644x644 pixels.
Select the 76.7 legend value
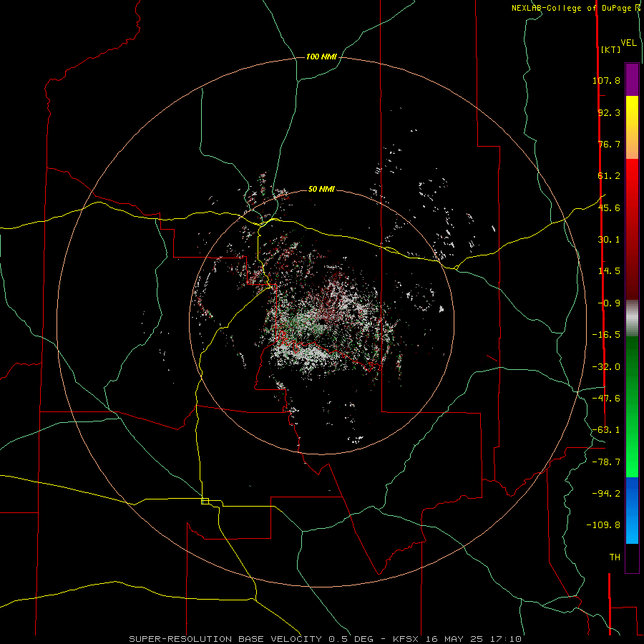tap(609, 144)
